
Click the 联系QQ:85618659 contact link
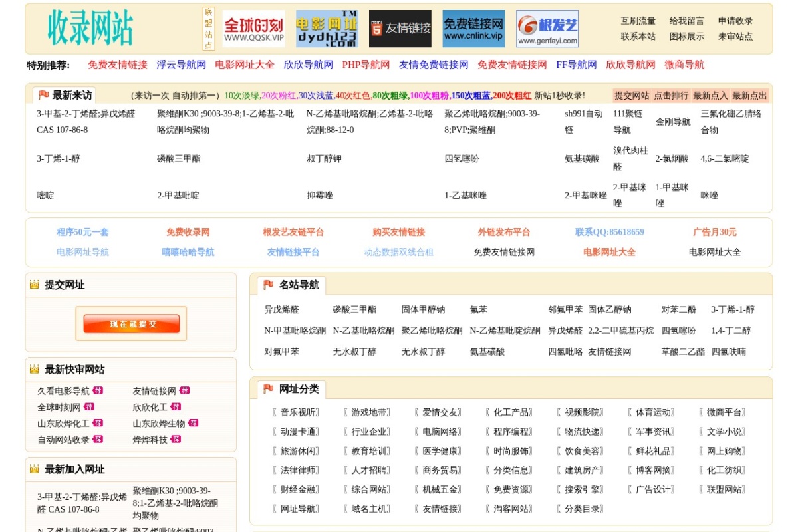point(609,232)
